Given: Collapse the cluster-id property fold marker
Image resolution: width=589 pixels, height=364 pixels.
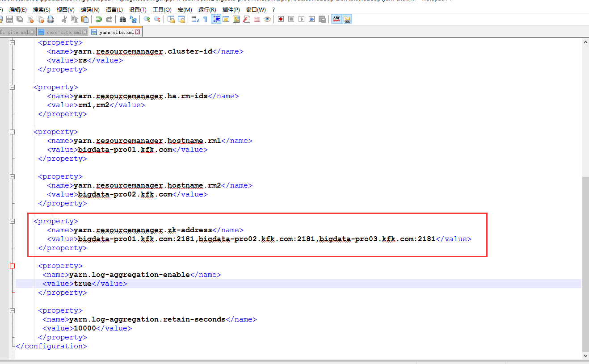Looking at the screenshot, I should (13, 42).
